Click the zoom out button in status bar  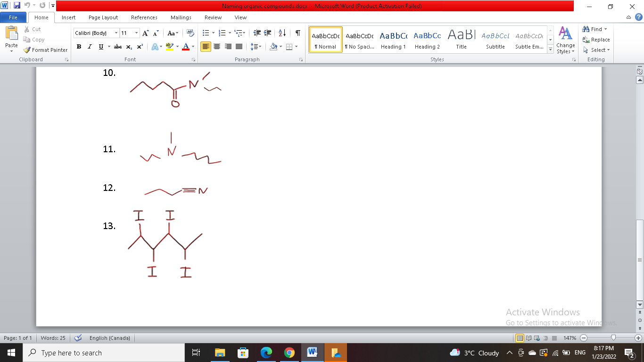[583, 338]
